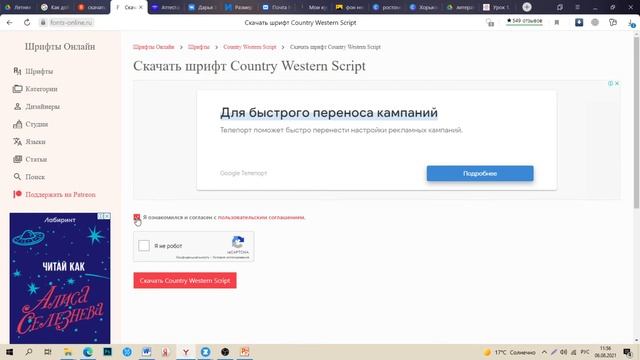
Task: Open Photoshop from taskbar
Action: tap(107, 352)
